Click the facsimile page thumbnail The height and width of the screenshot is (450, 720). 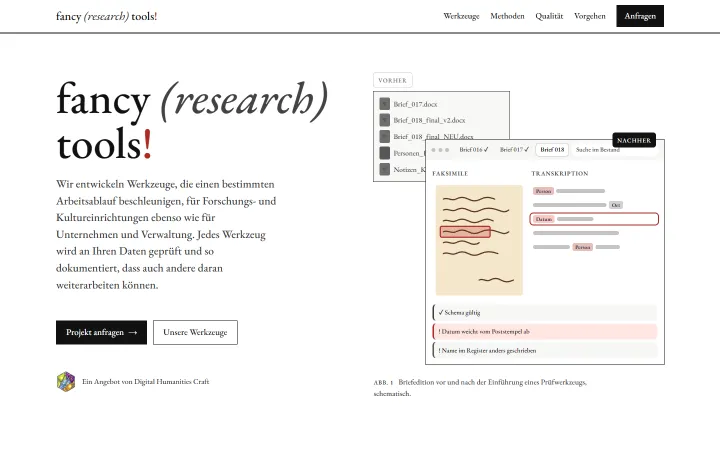coord(479,240)
